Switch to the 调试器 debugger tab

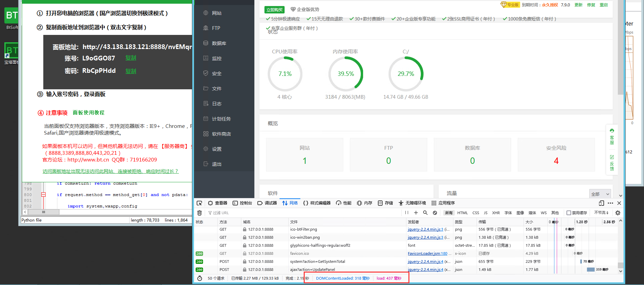[x=267, y=203]
